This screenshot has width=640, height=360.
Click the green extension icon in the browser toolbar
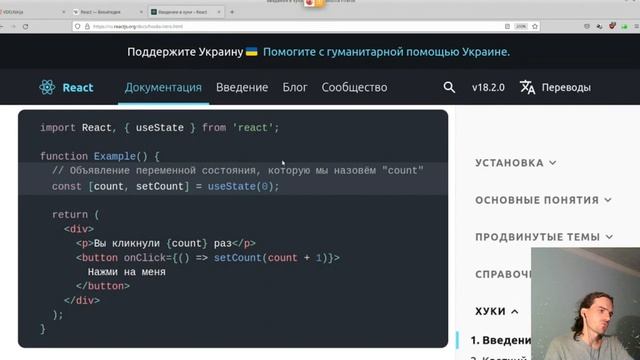coord(624,27)
